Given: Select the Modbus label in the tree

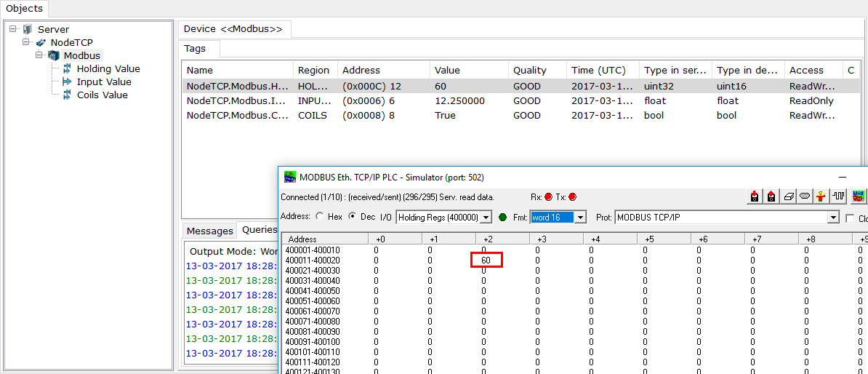Looking at the screenshot, I should [x=82, y=55].
